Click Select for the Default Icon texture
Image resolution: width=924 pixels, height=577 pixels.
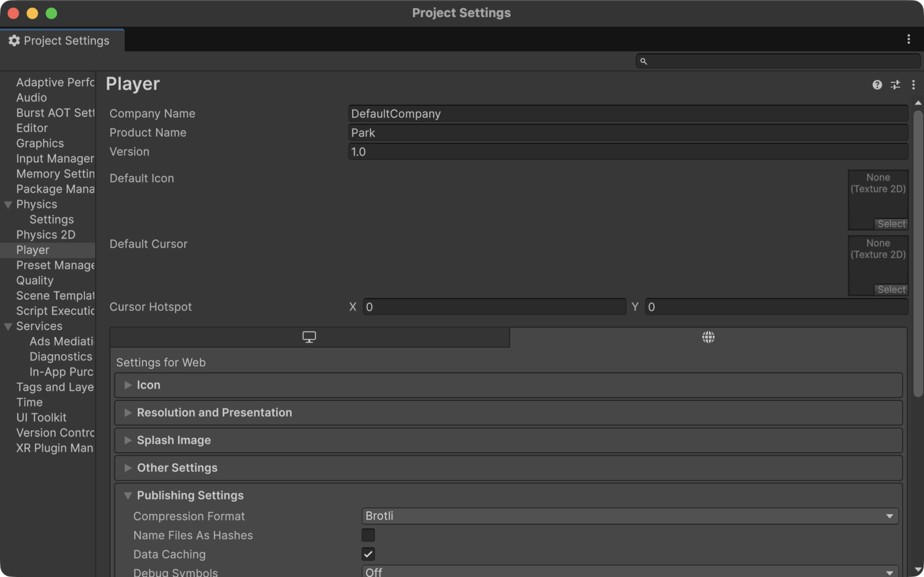(891, 224)
